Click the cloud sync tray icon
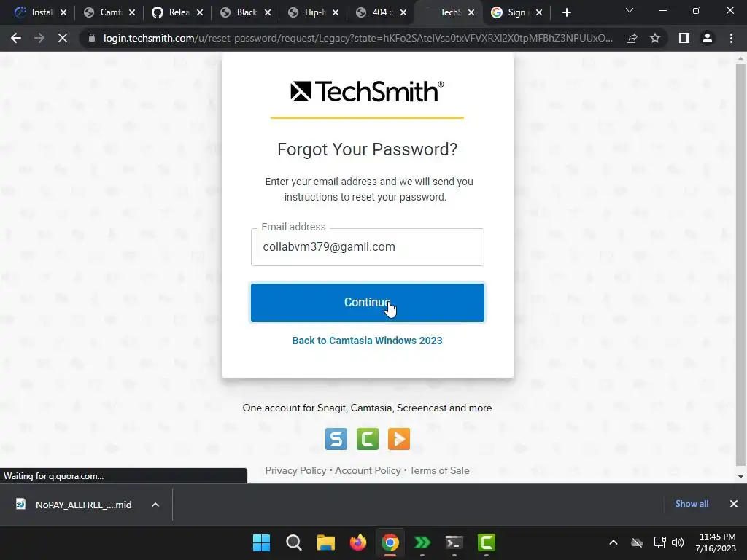This screenshot has width=747, height=560. pyautogui.click(x=637, y=542)
